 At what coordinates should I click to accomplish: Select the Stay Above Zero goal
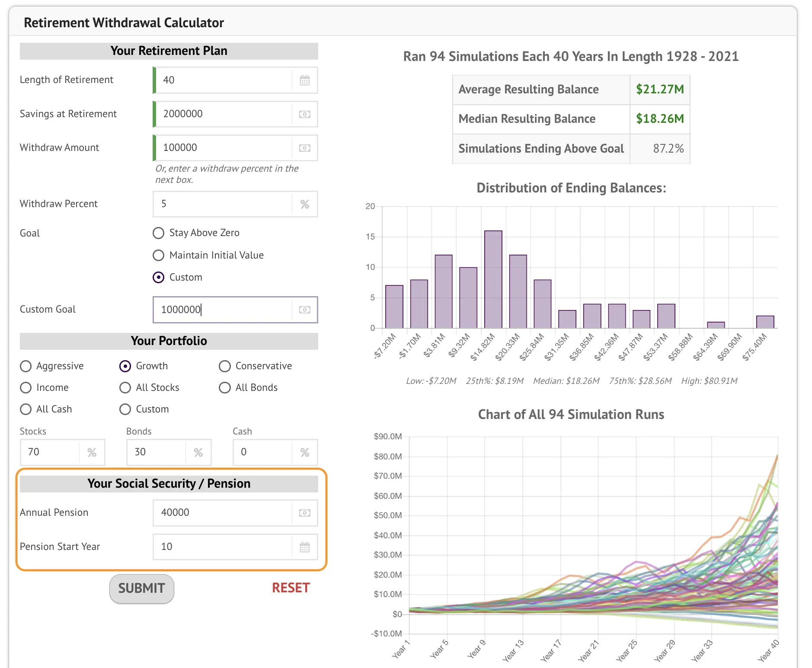tap(159, 233)
